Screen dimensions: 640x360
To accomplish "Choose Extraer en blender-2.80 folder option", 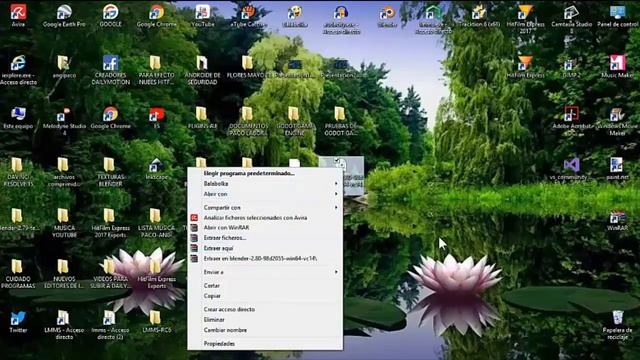I will pos(265,258).
